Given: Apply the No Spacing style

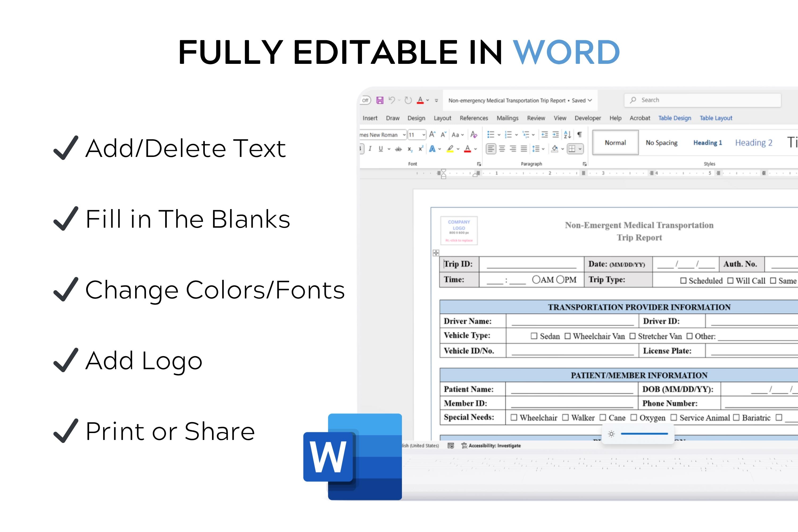Looking at the screenshot, I should (x=661, y=143).
